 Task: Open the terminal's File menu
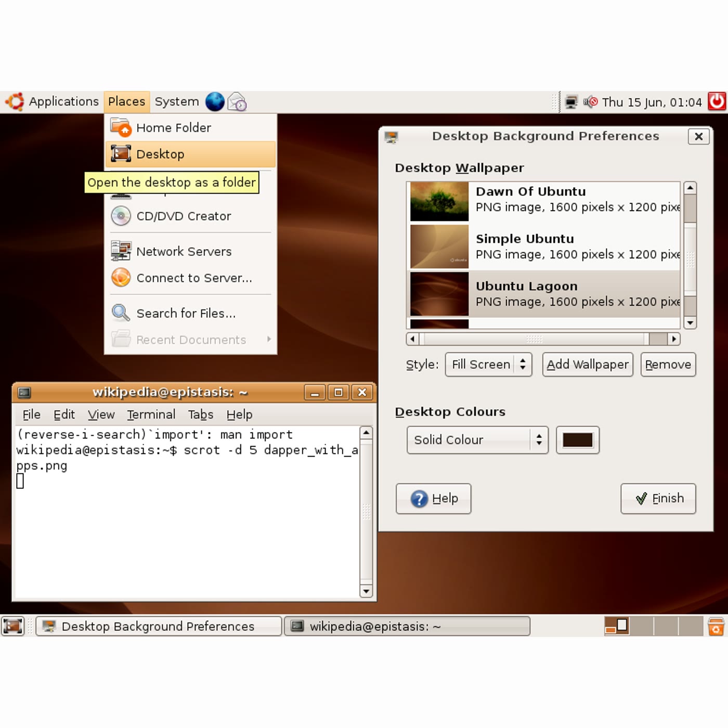click(31, 414)
